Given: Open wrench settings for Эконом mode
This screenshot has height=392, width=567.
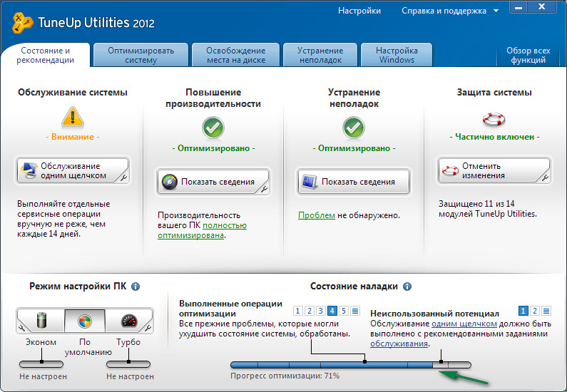Looking at the screenshot, I should point(21,328).
